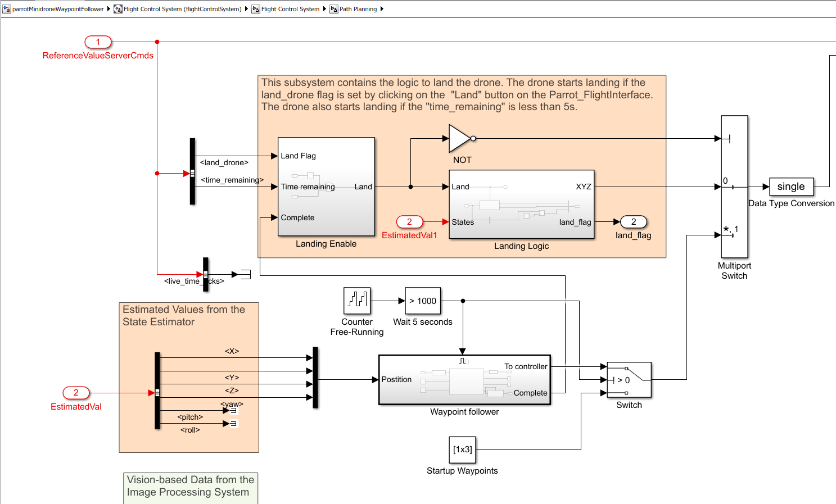Select the land_flag output port

[x=633, y=222]
